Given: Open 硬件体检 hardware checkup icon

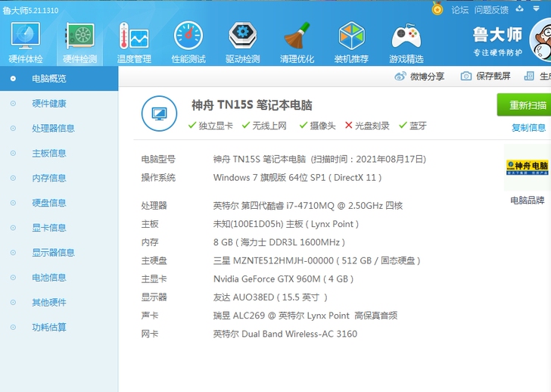Looking at the screenshot, I should click(26, 36).
